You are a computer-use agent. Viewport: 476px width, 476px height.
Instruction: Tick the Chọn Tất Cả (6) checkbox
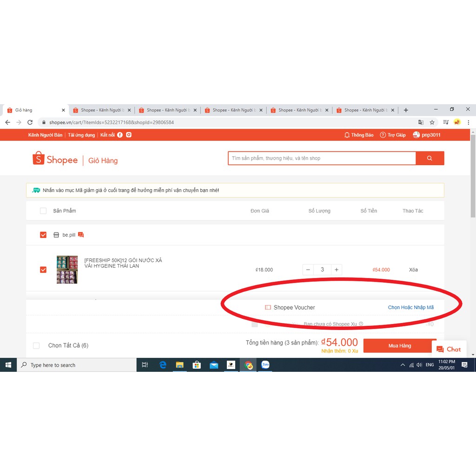click(x=36, y=345)
